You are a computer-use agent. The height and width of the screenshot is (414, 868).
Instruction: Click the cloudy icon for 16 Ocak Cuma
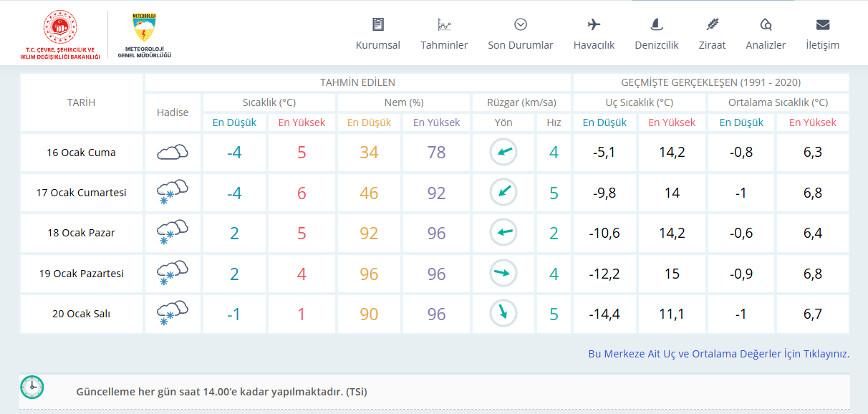click(173, 152)
